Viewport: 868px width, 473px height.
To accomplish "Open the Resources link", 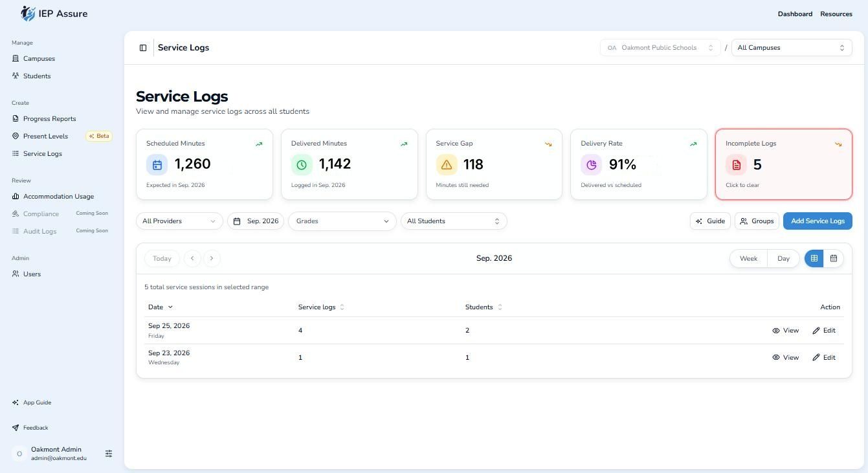I will [x=836, y=14].
